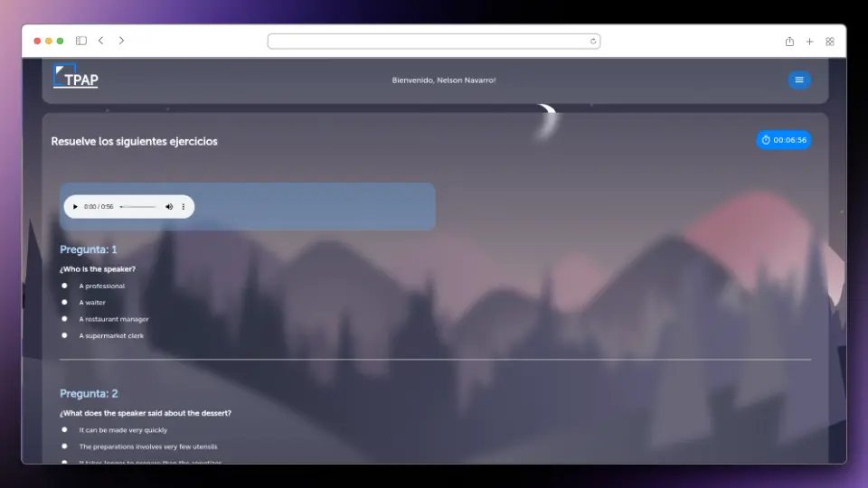
Task: Open the blue hamburger menu
Action: 798,80
